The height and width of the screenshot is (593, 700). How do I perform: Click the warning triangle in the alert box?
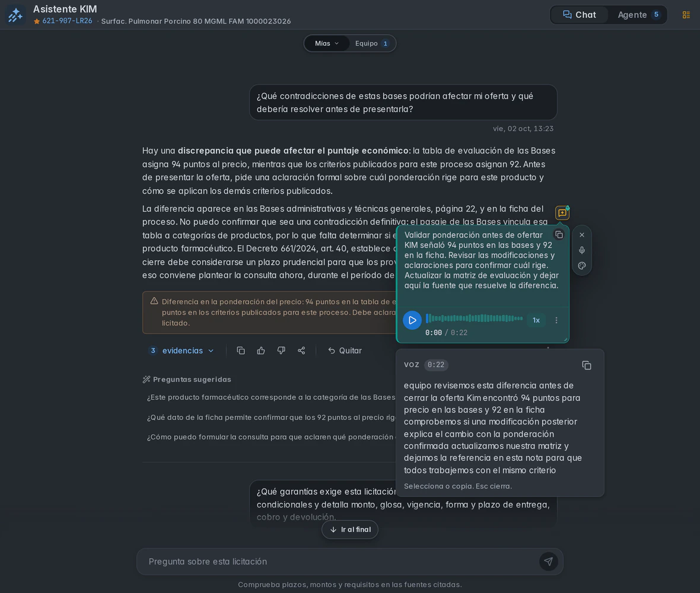[154, 301]
